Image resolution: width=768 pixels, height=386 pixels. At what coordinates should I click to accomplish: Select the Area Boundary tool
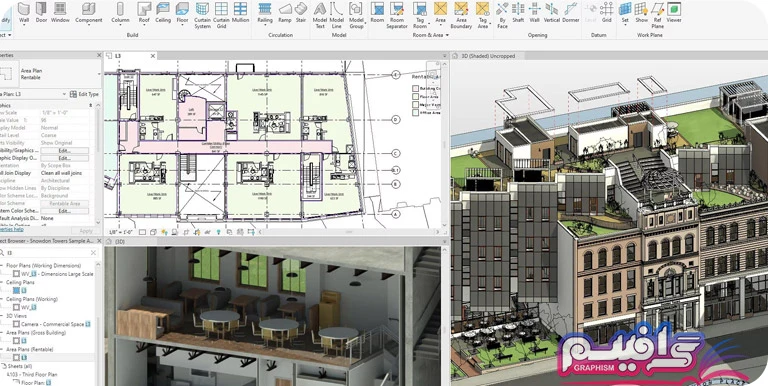click(x=461, y=15)
